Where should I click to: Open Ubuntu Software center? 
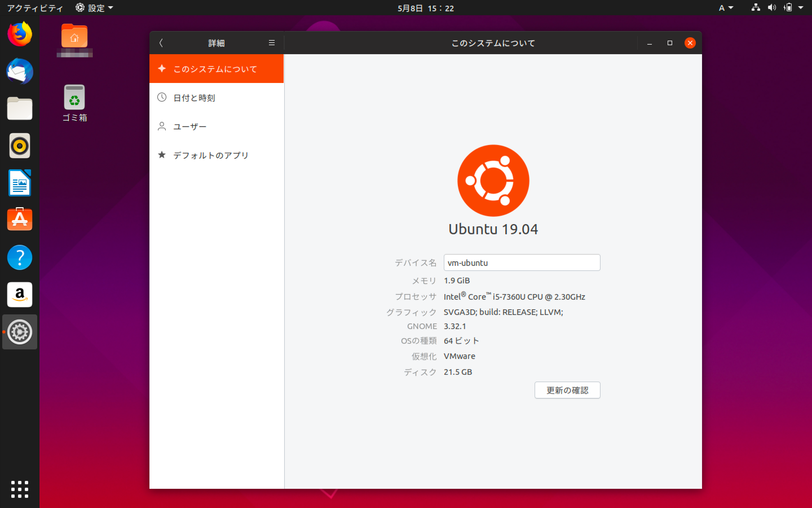pyautogui.click(x=20, y=219)
